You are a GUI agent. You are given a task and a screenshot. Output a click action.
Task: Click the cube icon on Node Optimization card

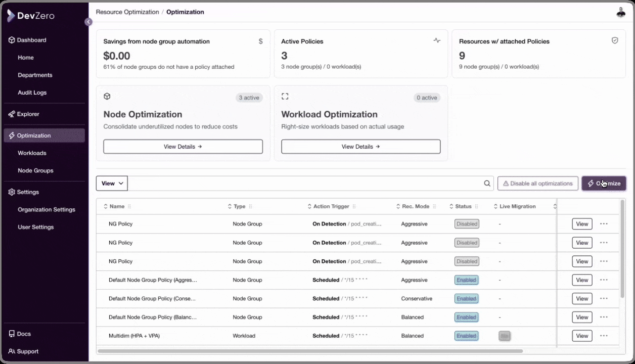(107, 96)
